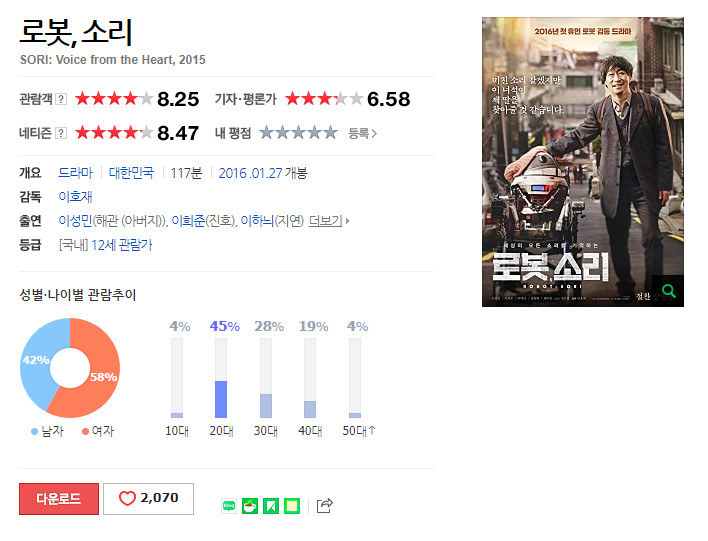Click the red 다운로드 button
The height and width of the screenshot is (541, 708).
click(59, 499)
